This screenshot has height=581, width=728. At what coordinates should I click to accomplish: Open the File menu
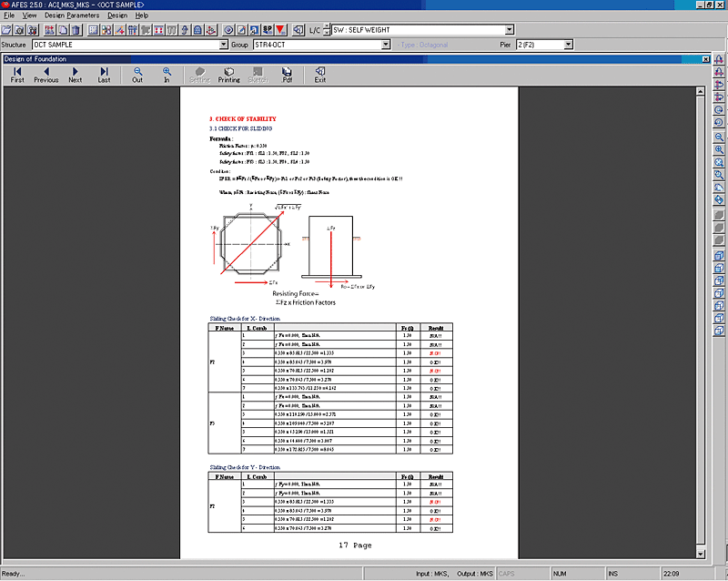9,15
